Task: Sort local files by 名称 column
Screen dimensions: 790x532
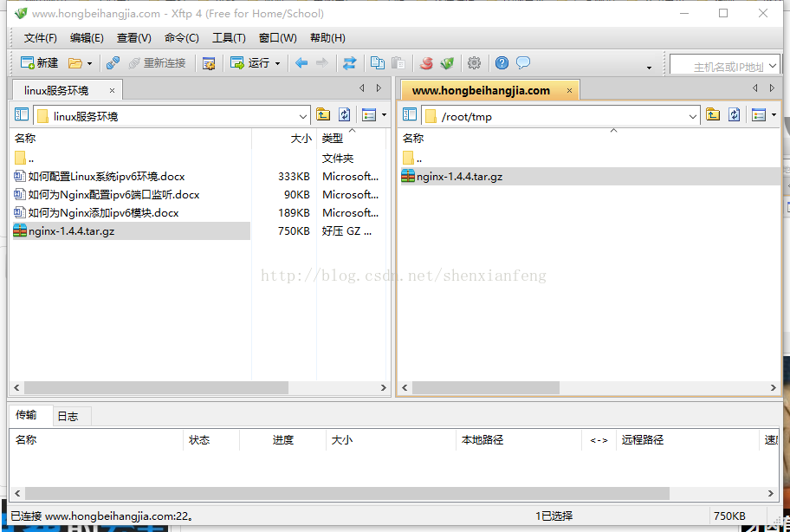Action: (131, 138)
